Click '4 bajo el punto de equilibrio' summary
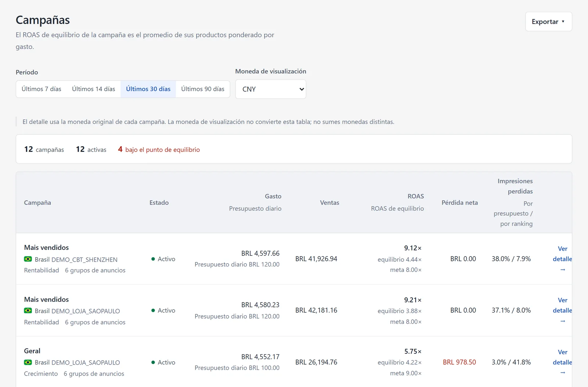Screen dimensions: 588x387 [x=159, y=149]
